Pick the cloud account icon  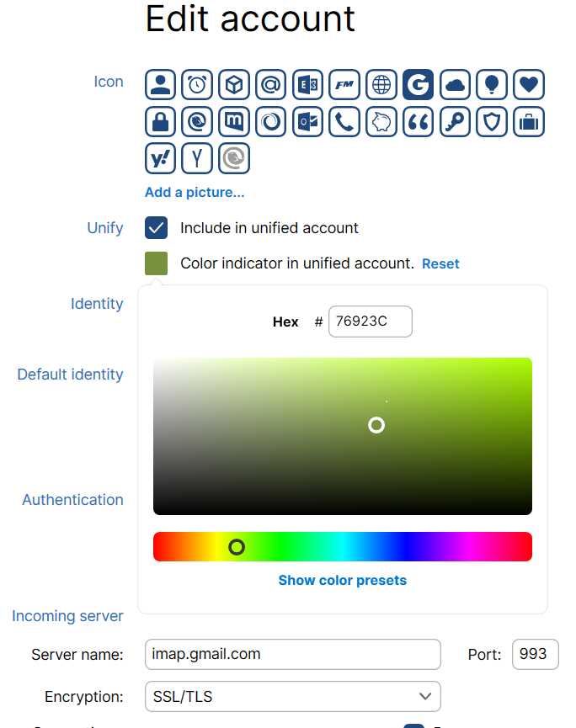tap(456, 84)
